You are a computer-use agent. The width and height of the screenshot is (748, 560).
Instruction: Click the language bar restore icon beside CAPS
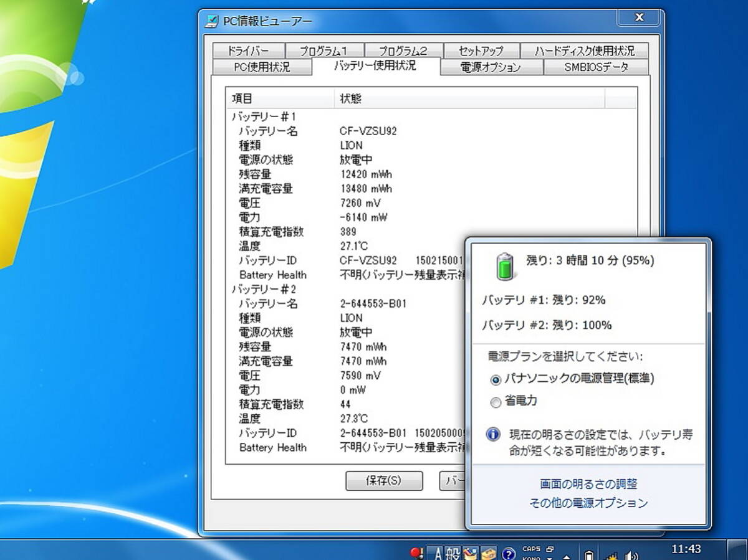pyautogui.click(x=549, y=549)
